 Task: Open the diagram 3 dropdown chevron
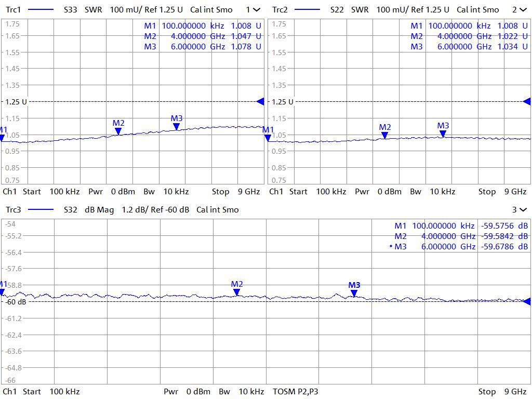[523, 210]
